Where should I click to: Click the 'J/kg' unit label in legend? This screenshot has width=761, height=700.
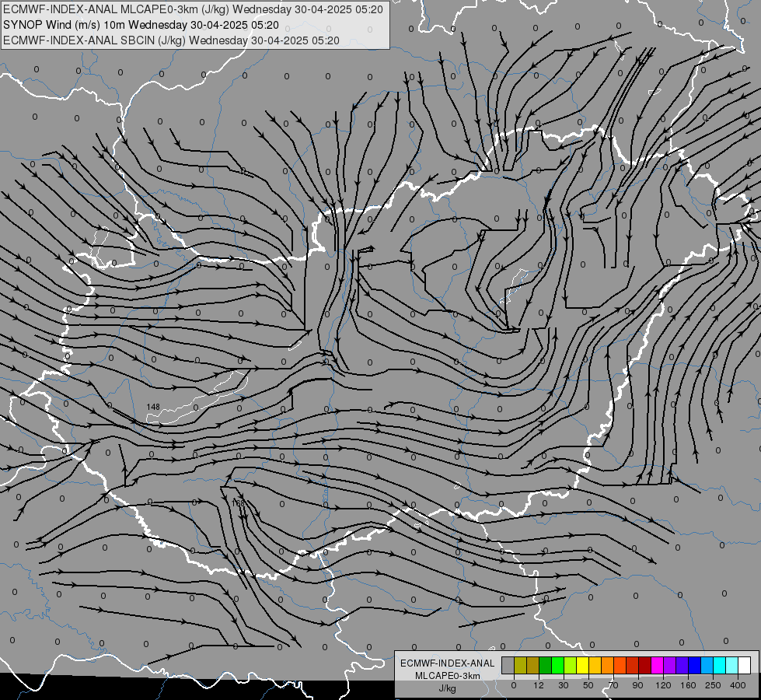[447, 688]
